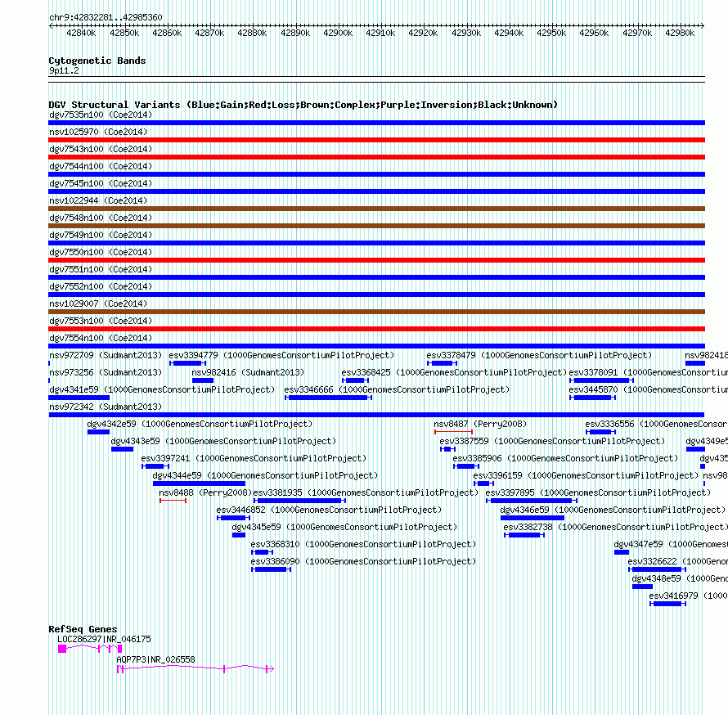Open the esv3378479 variant label
The height and width of the screenshot is (715, 728).
point(539,355)
